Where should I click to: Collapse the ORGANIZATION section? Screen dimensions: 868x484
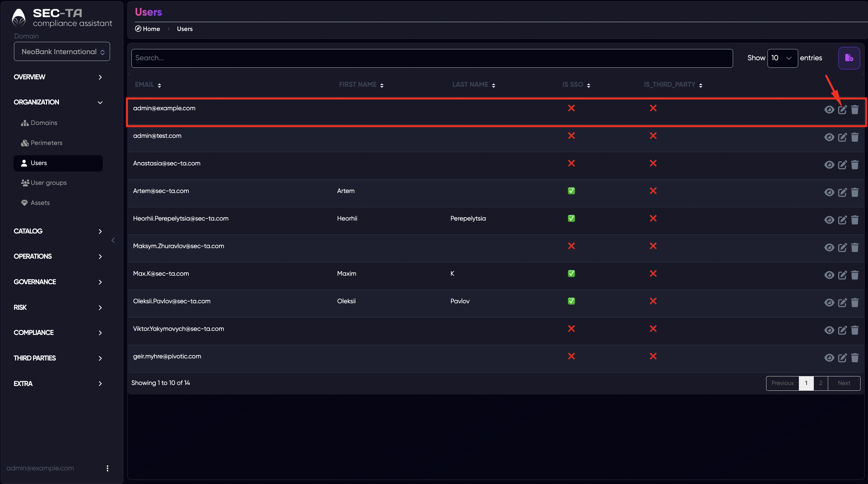[58, 102]
